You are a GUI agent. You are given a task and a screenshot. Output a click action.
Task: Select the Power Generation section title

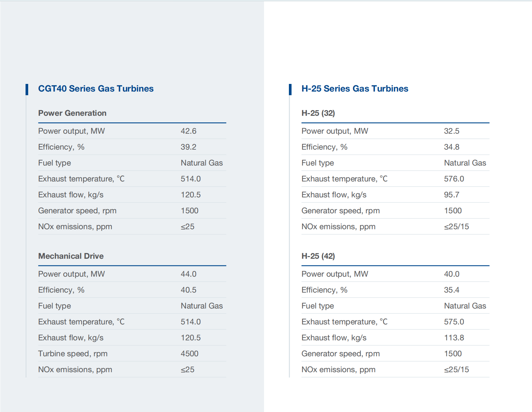click(x=72, y=113)
